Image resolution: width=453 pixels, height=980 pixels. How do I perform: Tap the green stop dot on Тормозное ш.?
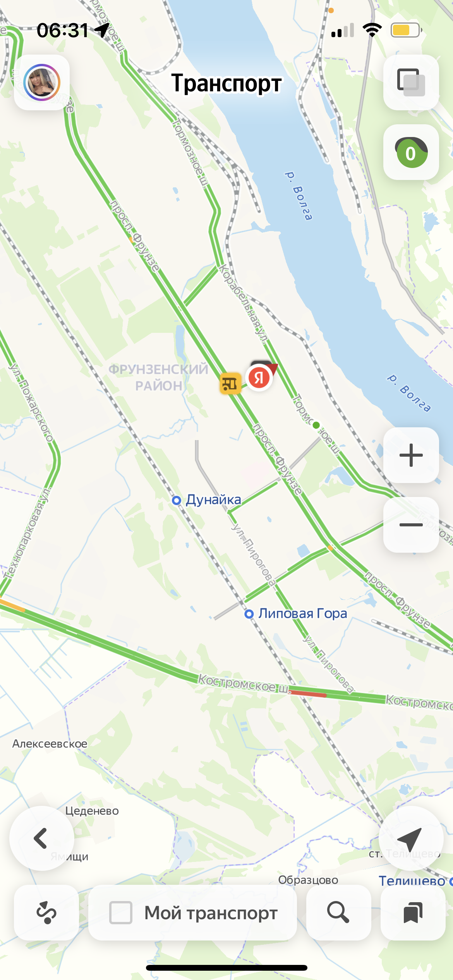click(x=316, y=425)
